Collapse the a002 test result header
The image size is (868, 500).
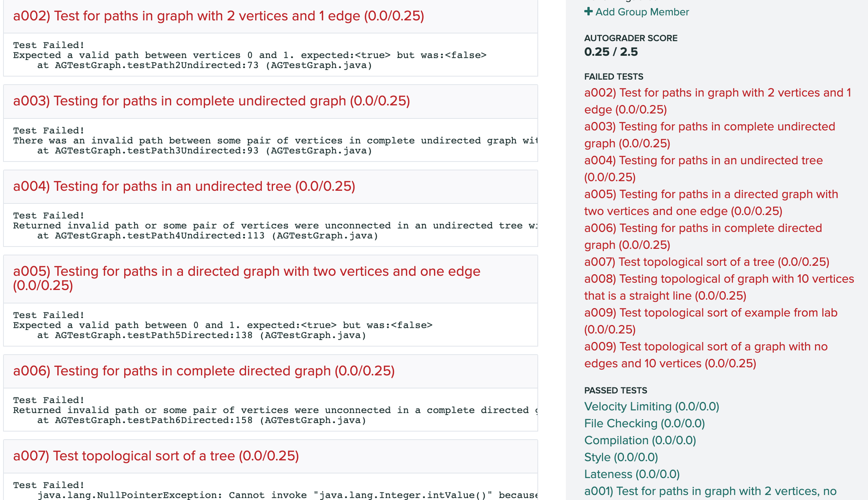pos(218,16)
